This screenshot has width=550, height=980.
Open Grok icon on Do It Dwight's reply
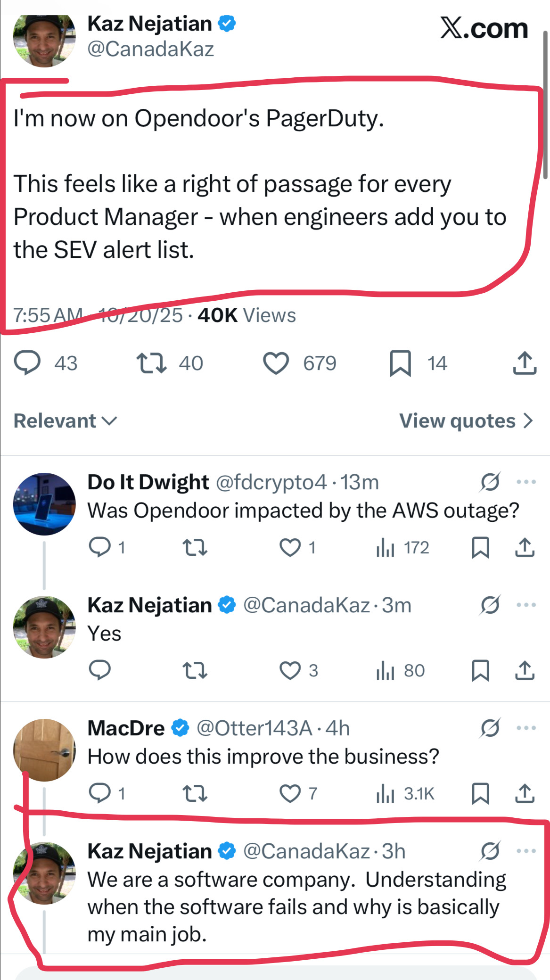pyautogui.click(x=490, y=482)
